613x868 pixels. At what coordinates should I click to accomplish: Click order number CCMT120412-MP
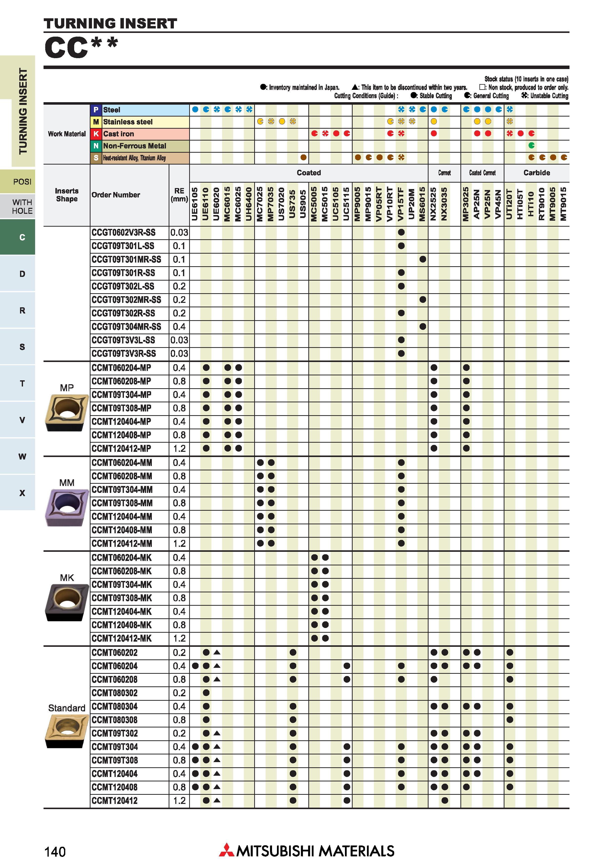click(121, 448)
